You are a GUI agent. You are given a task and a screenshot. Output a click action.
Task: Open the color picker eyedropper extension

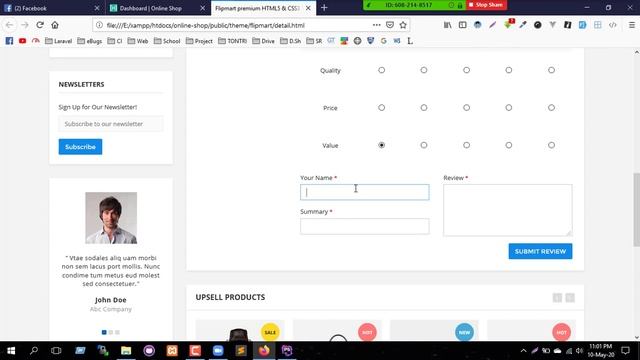(522, 25)
